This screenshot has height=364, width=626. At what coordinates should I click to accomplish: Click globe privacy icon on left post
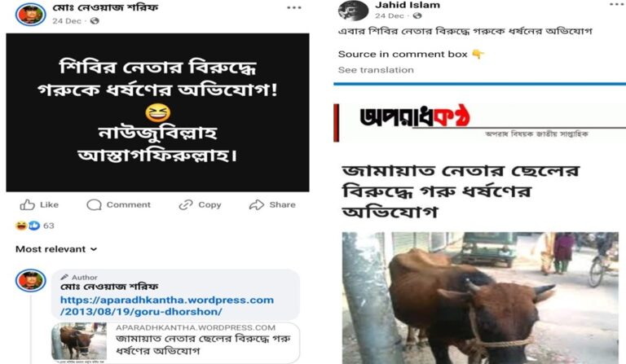95,20
